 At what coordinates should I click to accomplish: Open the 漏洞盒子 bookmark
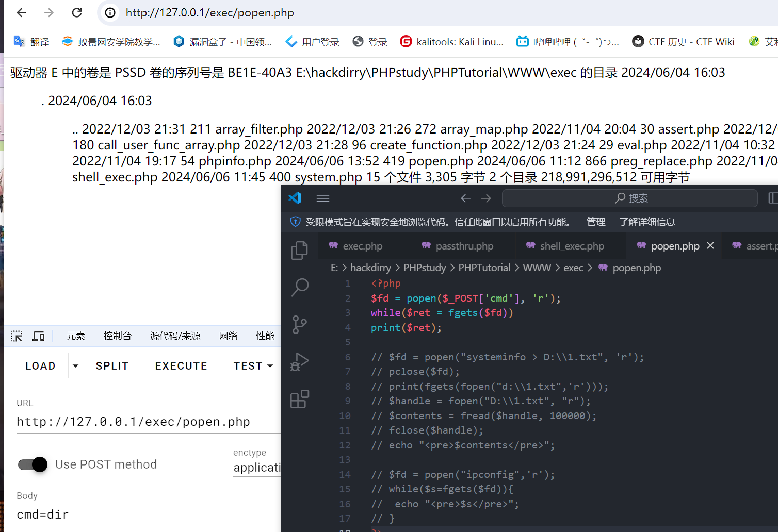pos(223,42)
